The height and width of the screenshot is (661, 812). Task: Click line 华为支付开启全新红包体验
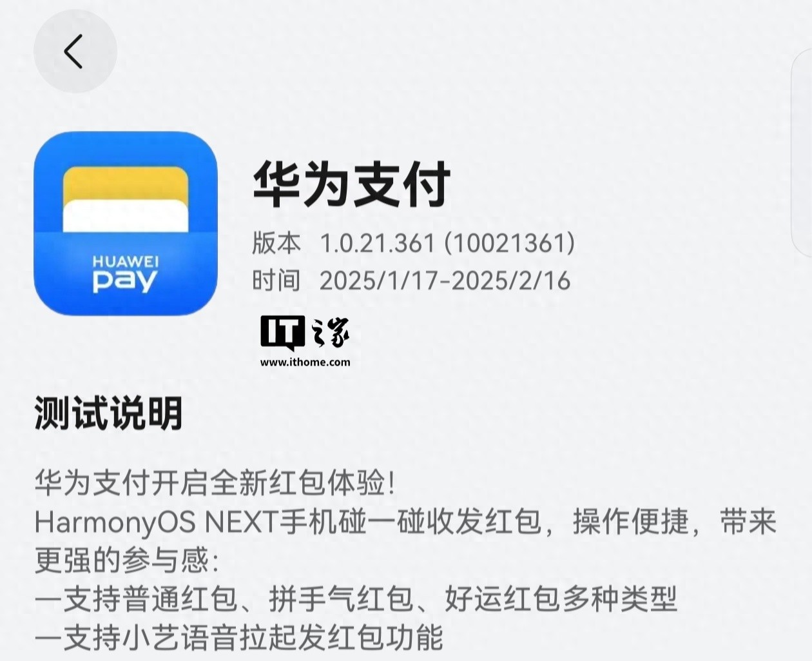[215, 482]
